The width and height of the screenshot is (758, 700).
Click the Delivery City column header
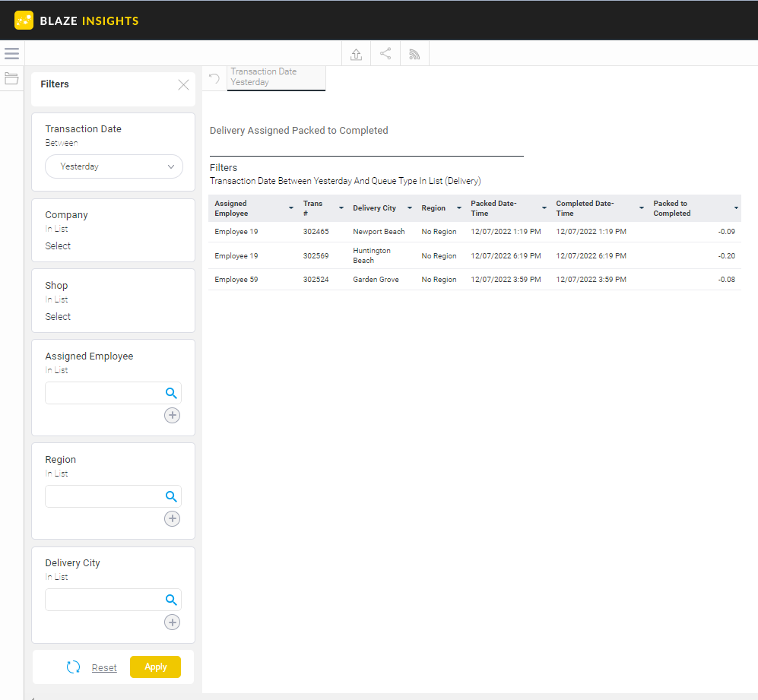click(x=374, y=208)
